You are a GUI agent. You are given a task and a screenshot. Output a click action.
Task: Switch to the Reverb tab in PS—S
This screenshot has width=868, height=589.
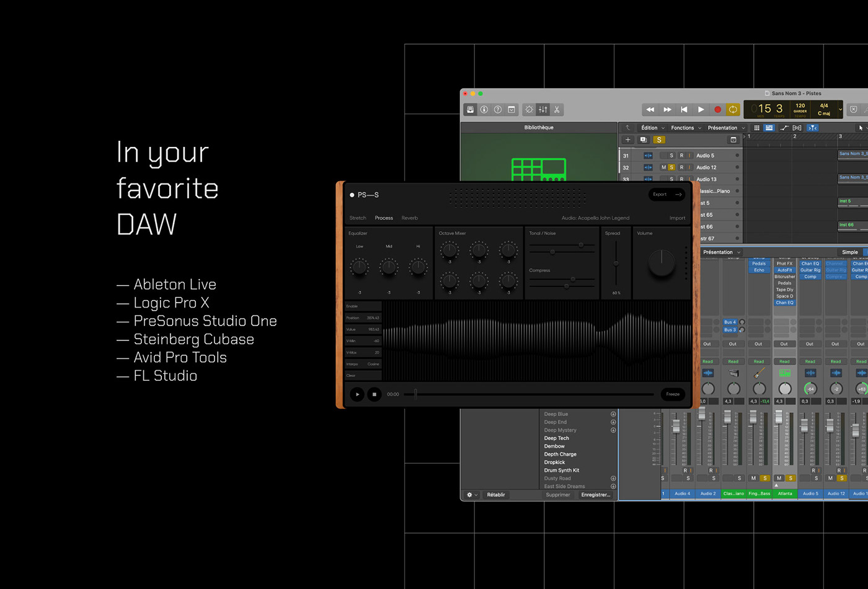tap(410, 218)
